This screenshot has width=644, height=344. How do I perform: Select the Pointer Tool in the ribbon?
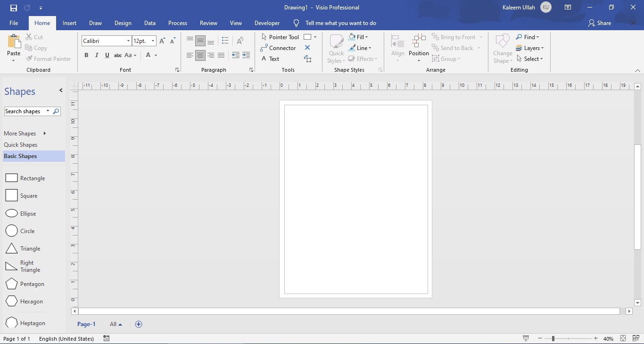[280, 36]
